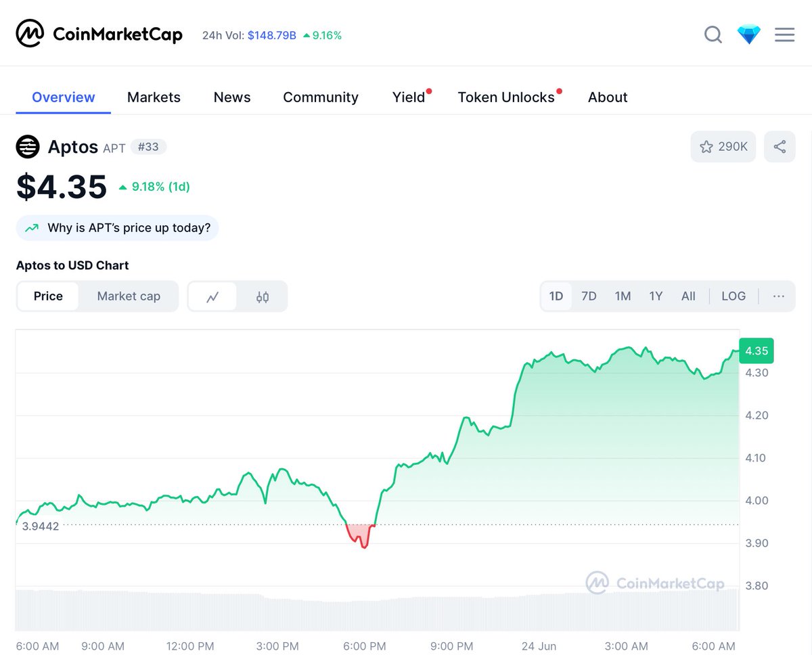Viewport: 812px width, 655px height.
Task: Click the 6:00 PM time axis label
Action: [x=365, y=646]
